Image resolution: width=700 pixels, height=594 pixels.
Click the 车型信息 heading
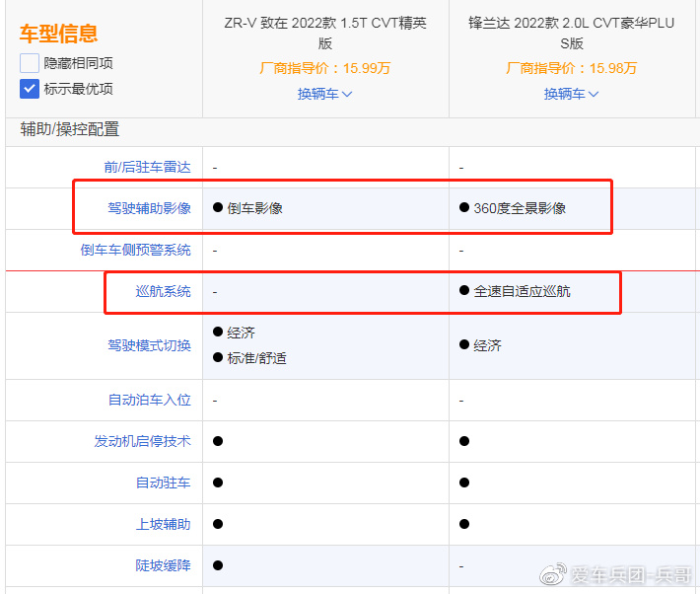tap(58, 34)
